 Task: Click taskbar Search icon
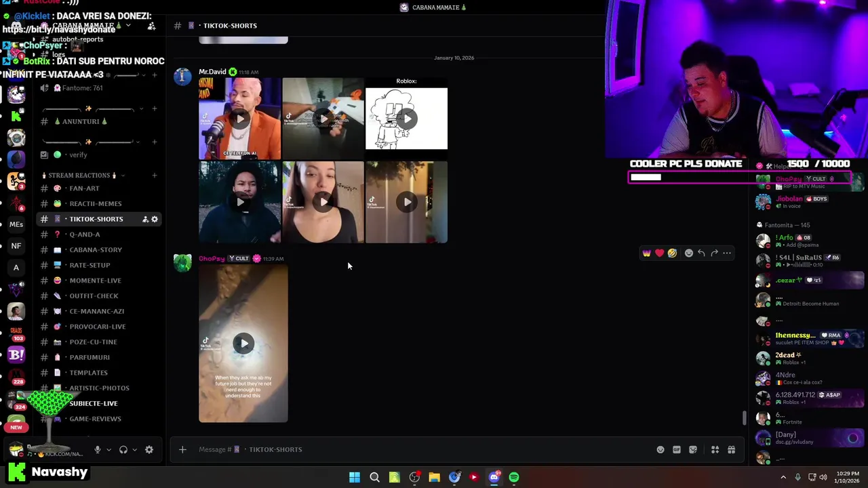point(374,477)
